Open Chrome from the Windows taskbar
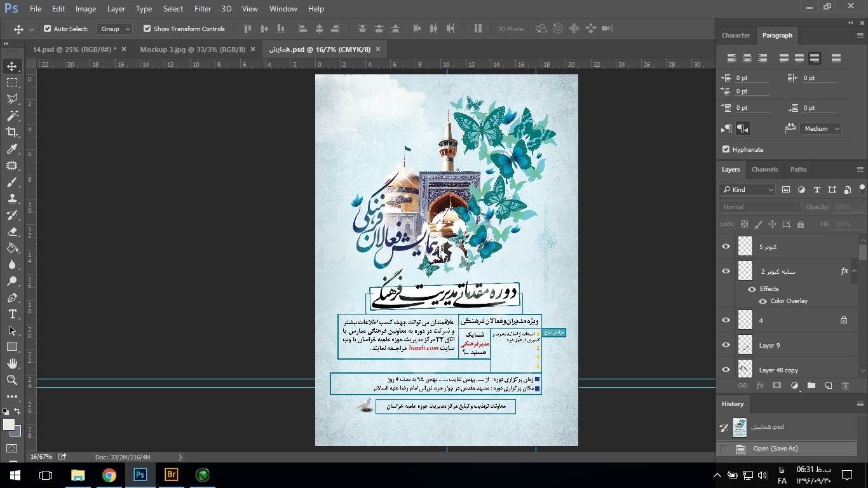Image resolution: width=868 pixels, height=488 pixels. coord(109,475)
